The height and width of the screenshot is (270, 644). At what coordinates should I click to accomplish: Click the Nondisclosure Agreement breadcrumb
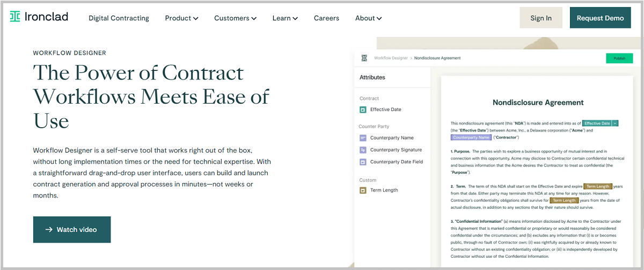437,58
